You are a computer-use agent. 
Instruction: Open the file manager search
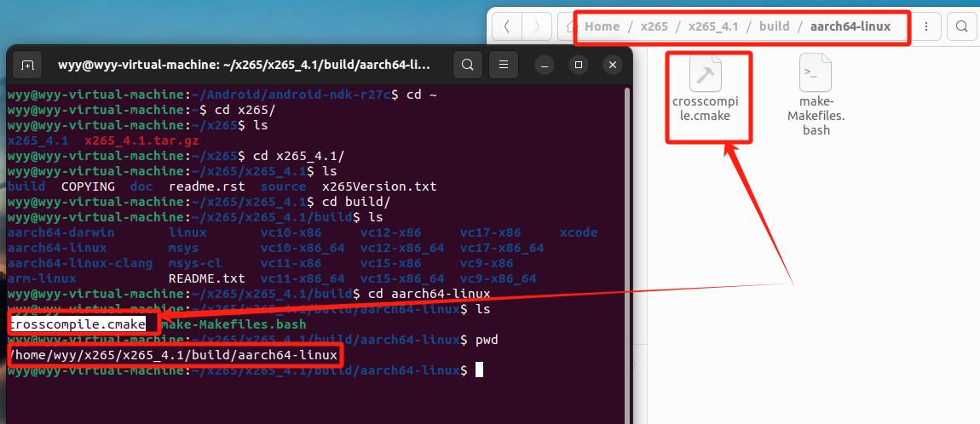coord(961,26)
